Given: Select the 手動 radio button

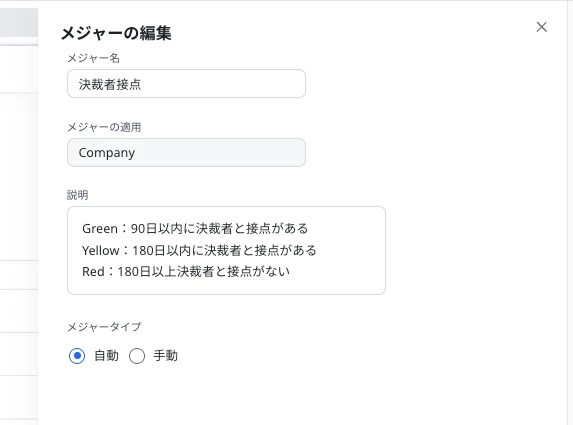Looking at the screenshot, I should [137, 356].
